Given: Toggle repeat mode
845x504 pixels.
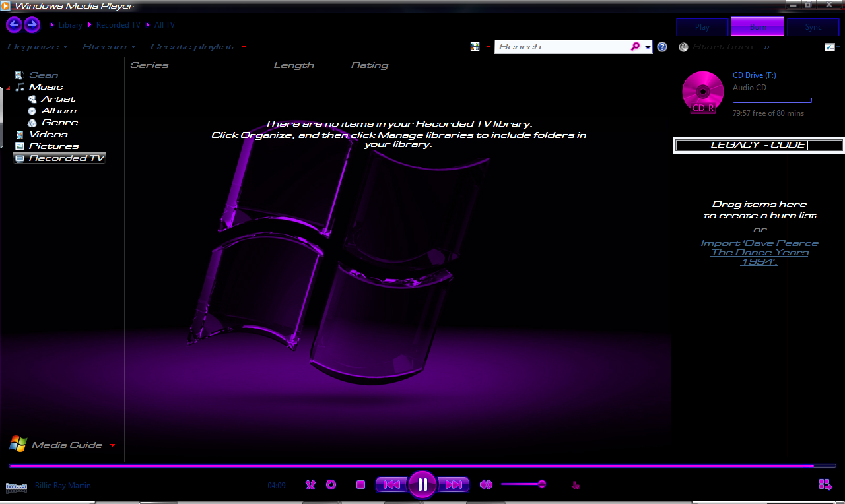Looking at the screenshot, I should 331,485.
